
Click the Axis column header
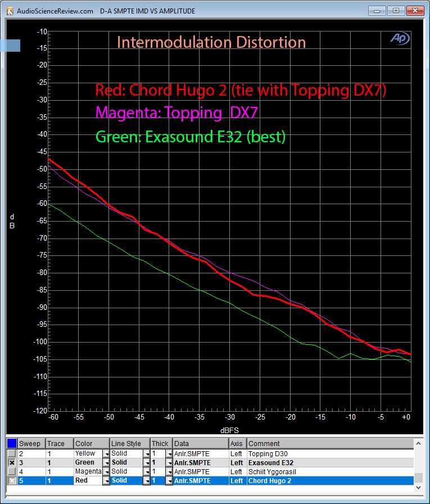coord(238,444)
